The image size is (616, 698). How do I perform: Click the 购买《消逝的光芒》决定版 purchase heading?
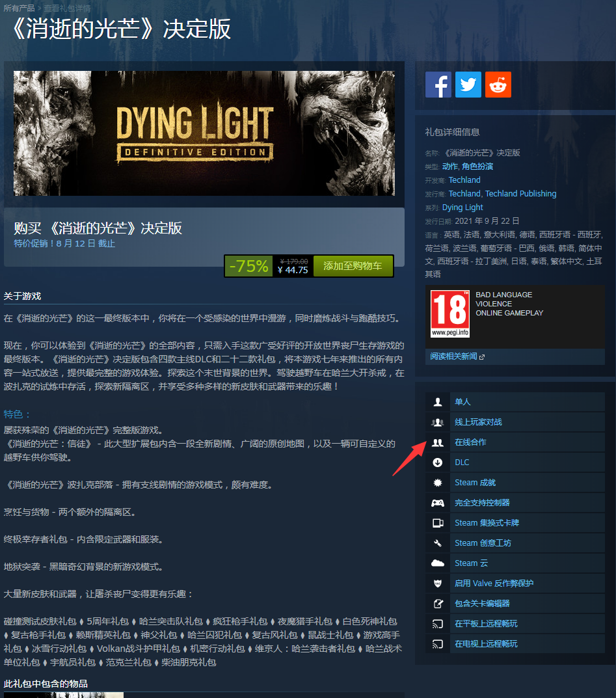click(98, 228)
